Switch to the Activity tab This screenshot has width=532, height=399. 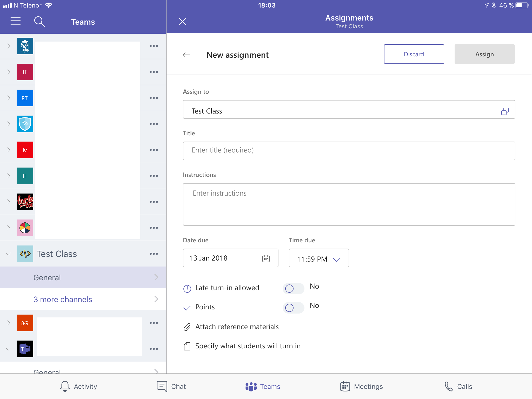(78, 387)
